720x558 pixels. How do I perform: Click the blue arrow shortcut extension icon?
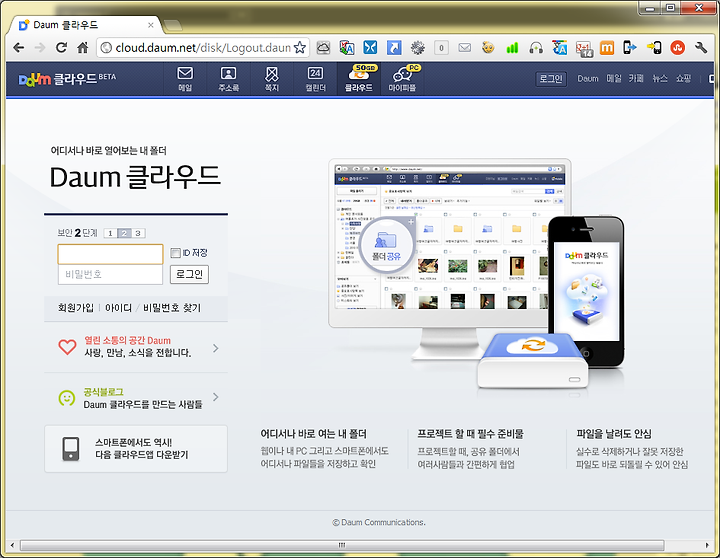(x=394, y=47)
